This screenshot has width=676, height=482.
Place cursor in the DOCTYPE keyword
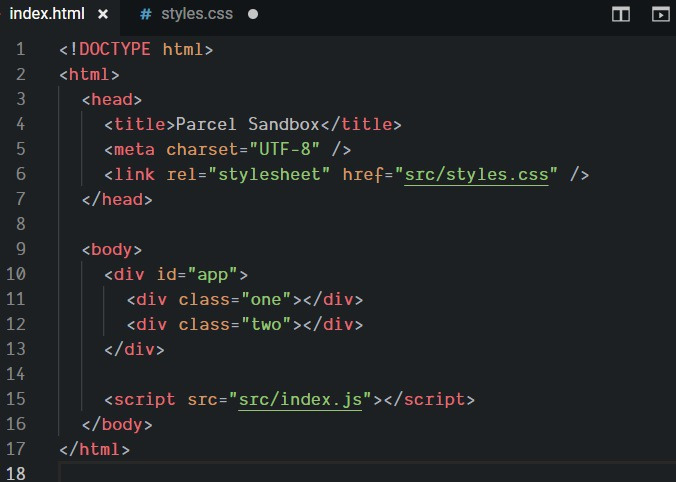click(115, 49)
